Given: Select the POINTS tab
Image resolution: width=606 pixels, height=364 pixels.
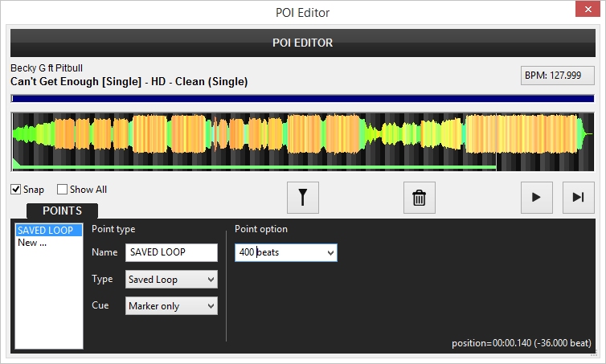Looking at the screenshot, I should [62, 211].
